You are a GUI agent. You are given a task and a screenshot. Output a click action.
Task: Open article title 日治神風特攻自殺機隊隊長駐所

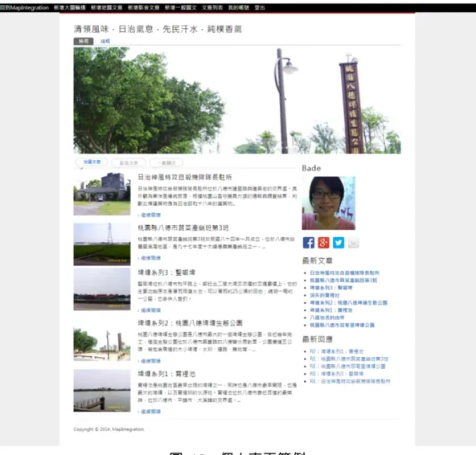[x=185, y=177]
